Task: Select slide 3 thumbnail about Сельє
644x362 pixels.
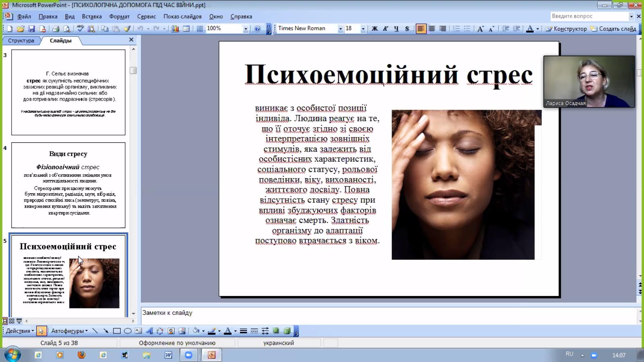Action: [x=68, y=93]
